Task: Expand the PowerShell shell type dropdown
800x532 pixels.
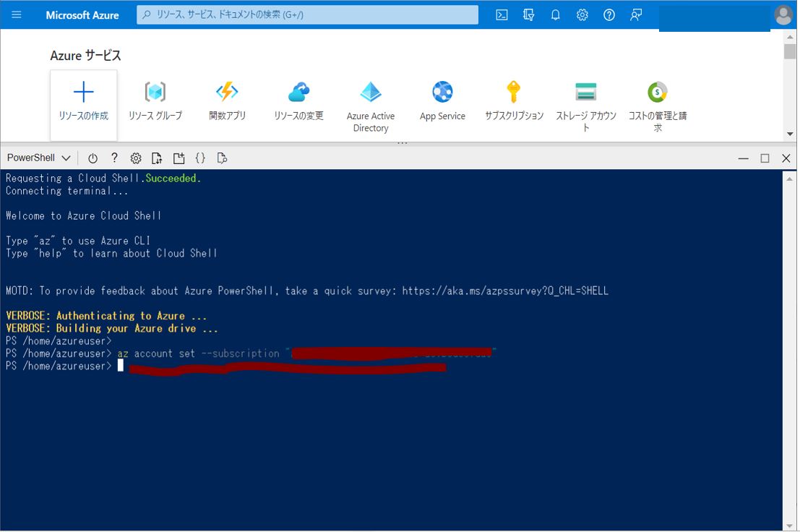Action: click(x=38, y=158)
